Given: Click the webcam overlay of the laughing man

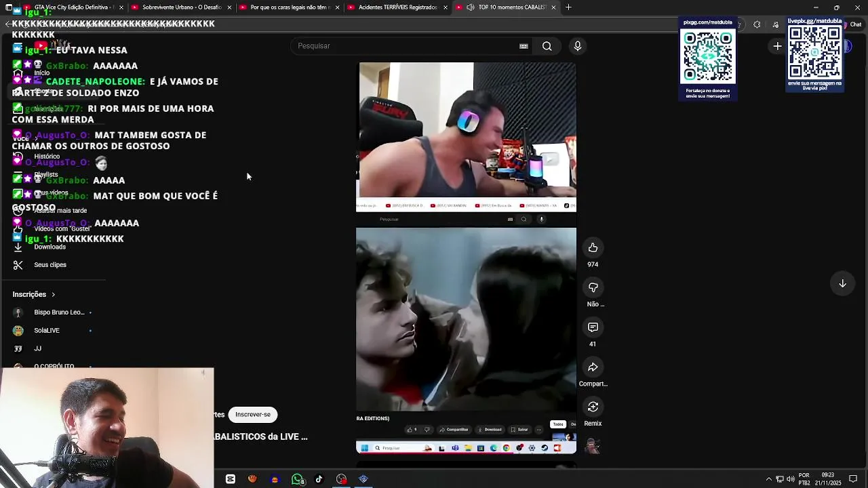Looking at the screenshot, I should click(107, 428).
